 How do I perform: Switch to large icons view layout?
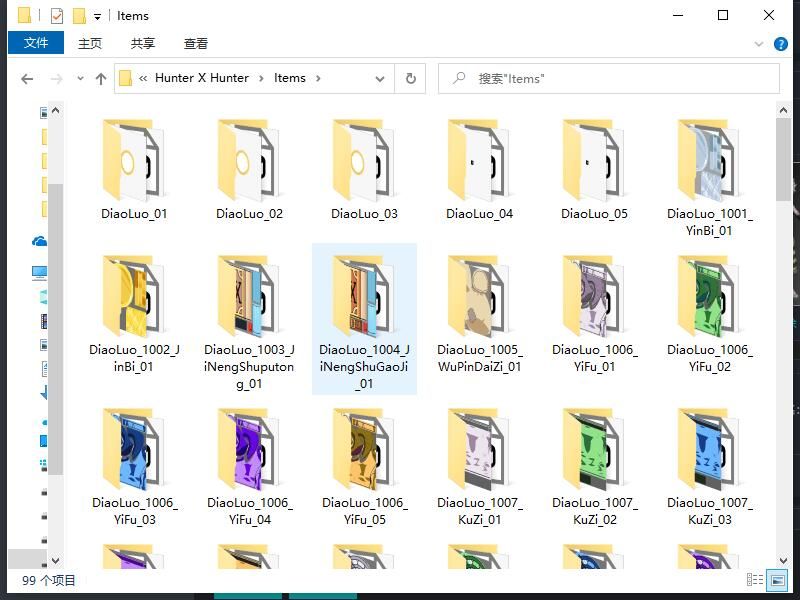[778, 580]
